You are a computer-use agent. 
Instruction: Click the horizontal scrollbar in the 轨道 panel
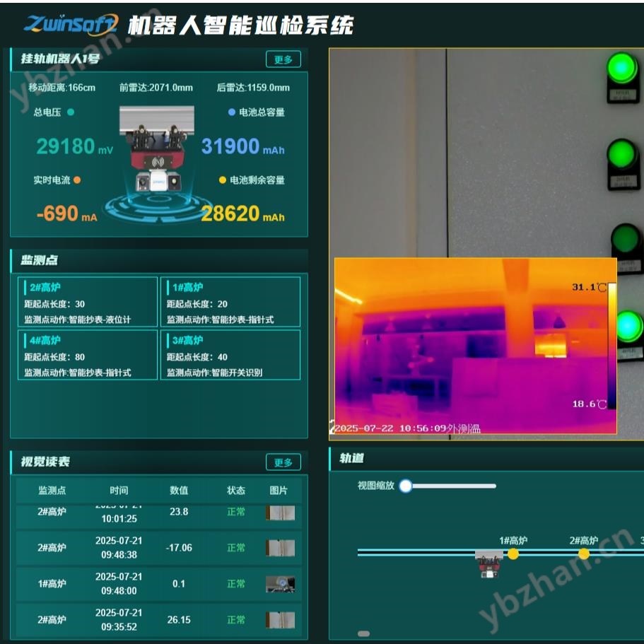click(363, 633)
